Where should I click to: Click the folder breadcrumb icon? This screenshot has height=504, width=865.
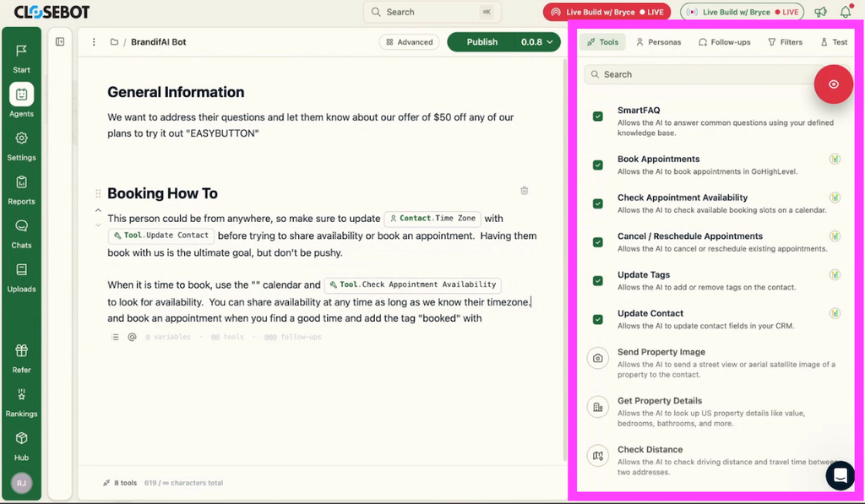114,42
